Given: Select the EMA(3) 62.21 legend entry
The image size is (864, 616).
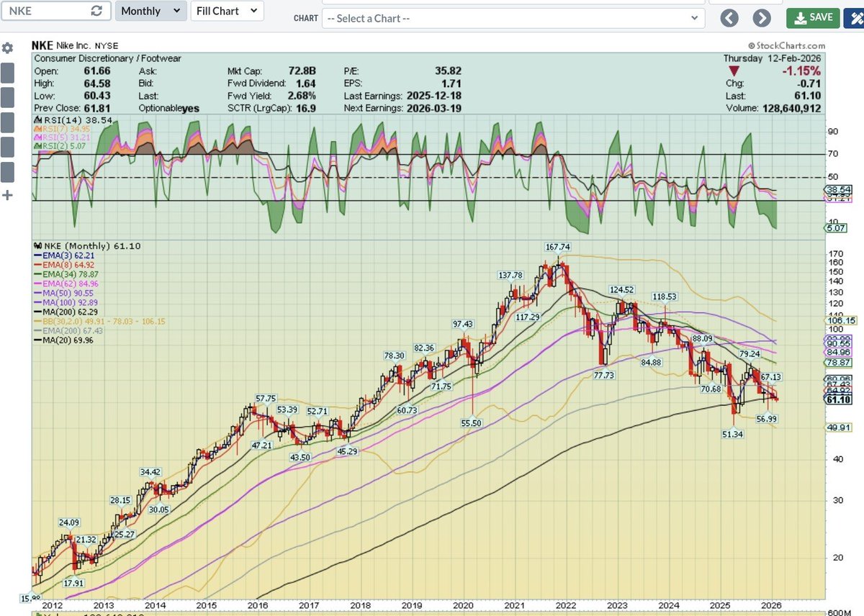Looking at the screenshot, I should click(63, 255).
